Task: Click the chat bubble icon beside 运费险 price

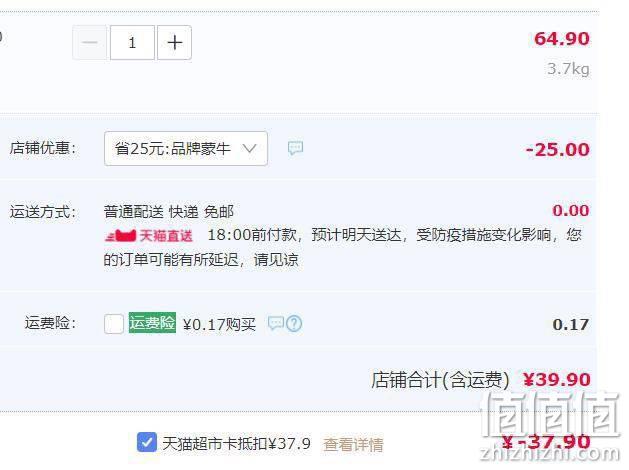Action: (276, 323)
